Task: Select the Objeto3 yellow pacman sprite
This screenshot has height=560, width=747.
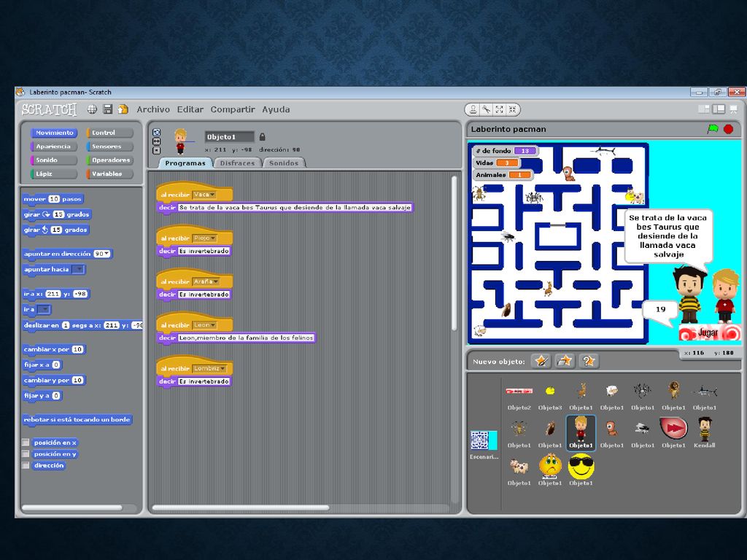Action: point(550,395)
